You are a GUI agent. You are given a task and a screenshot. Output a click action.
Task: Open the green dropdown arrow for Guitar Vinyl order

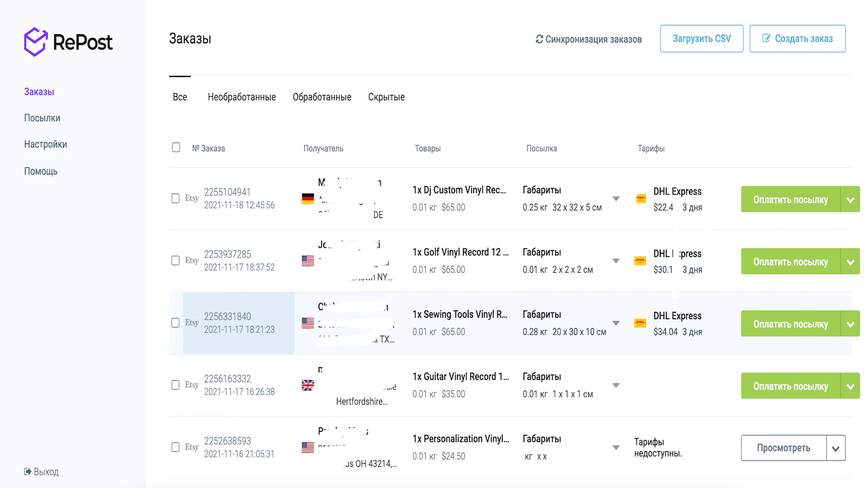(x=850, y=386)
